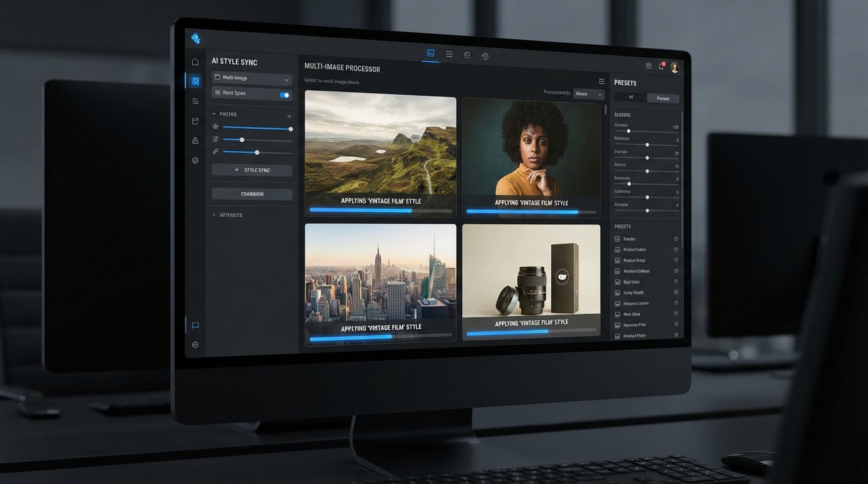Toggle the blue switch in the left panel
Viewport: 868px width, 484px height.
[285, 93]
